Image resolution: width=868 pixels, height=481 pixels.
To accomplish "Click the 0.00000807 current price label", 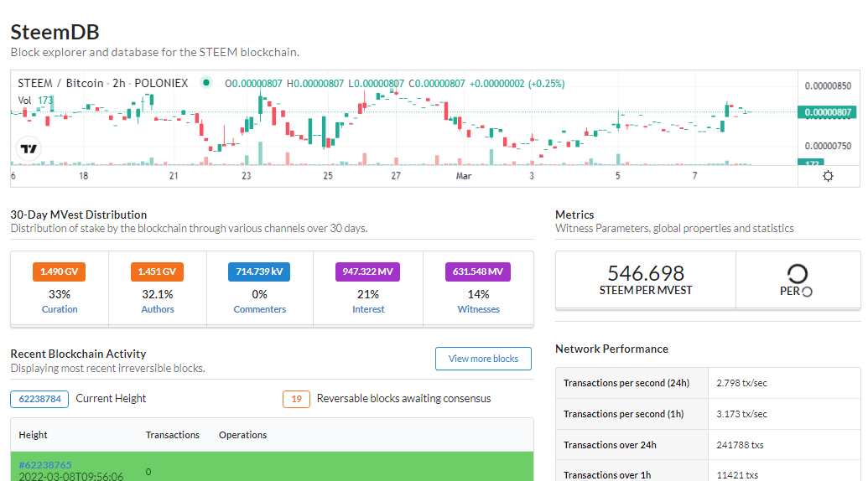I will pyautogui.click(x=827, y=112).
